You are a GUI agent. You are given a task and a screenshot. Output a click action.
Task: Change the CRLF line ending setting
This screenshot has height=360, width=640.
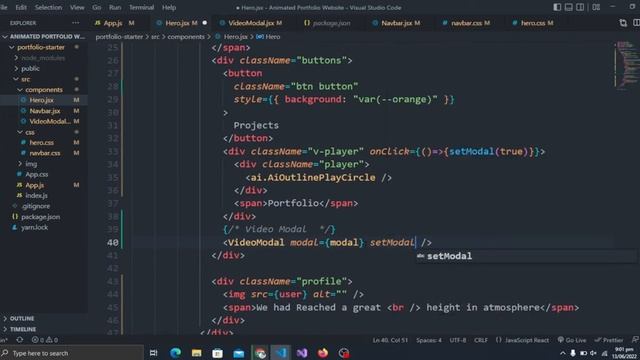[x=481, y=340]
